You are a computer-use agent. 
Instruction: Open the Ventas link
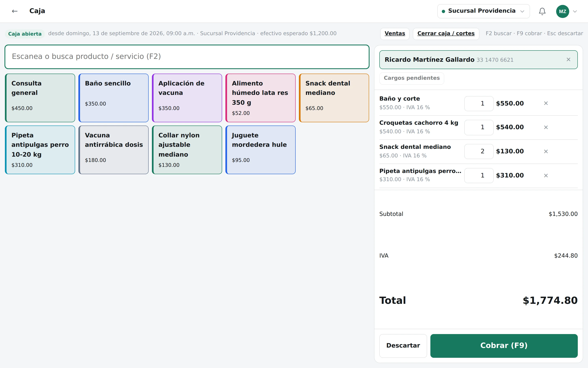pyautogui.click(x=395, y=34)
